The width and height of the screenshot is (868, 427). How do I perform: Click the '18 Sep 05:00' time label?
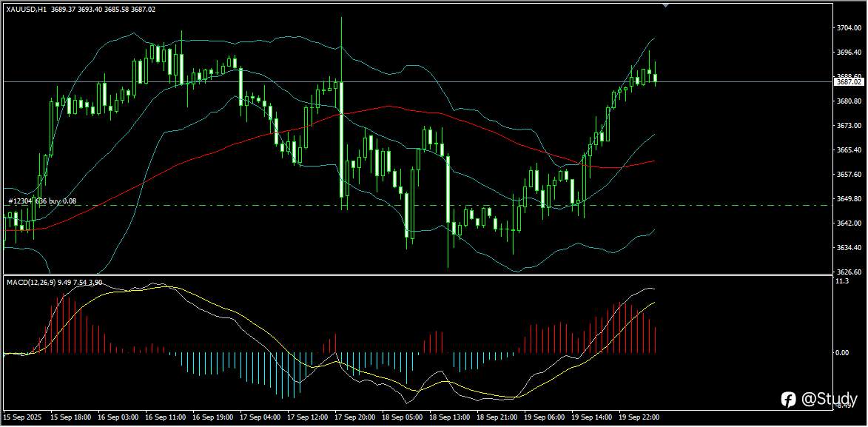point(401,417)
